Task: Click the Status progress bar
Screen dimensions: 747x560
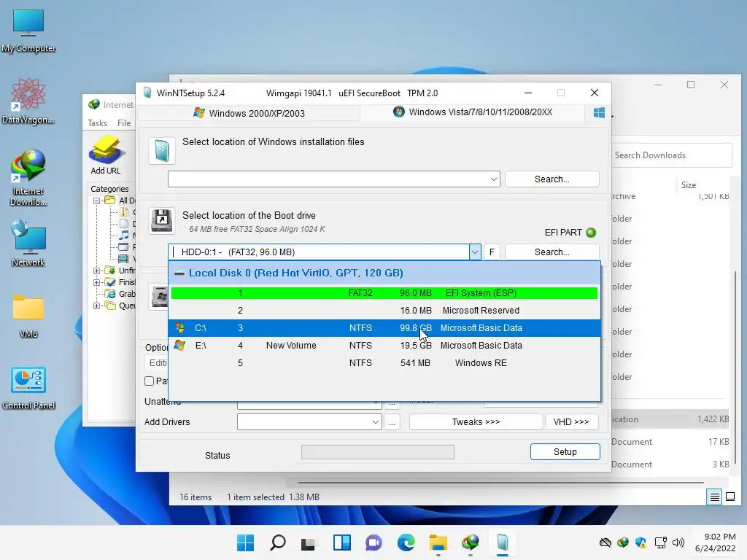Action: [x=378, y=452]
